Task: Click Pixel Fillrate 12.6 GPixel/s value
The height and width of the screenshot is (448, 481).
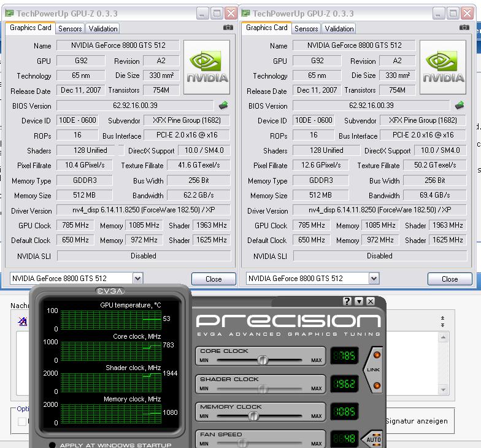Action: point(321,165)
